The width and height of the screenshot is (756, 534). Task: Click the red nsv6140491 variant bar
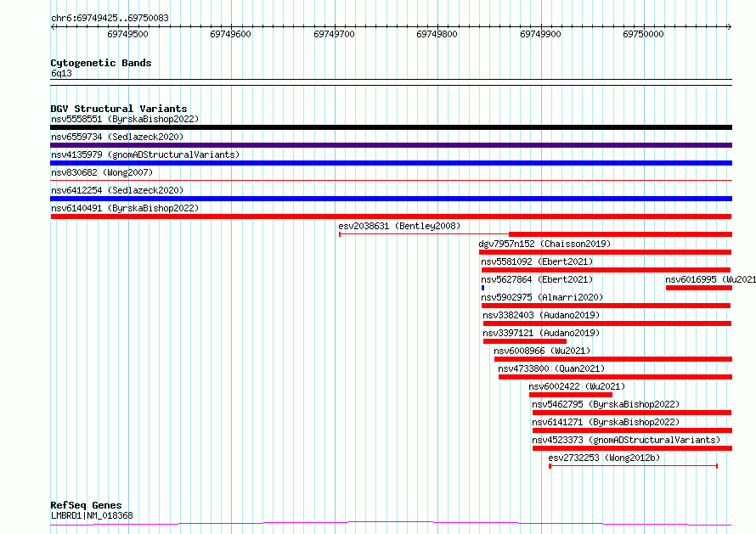(x=391, y=216)
